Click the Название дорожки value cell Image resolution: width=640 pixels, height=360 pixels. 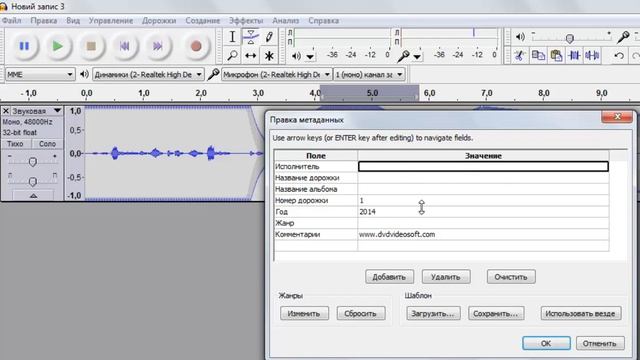click(x=483, y=178)
